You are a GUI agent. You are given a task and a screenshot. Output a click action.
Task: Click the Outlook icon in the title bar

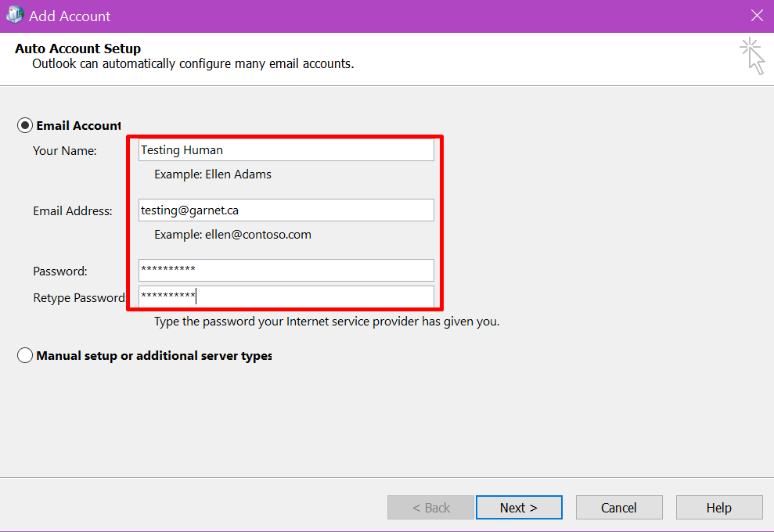15,16
